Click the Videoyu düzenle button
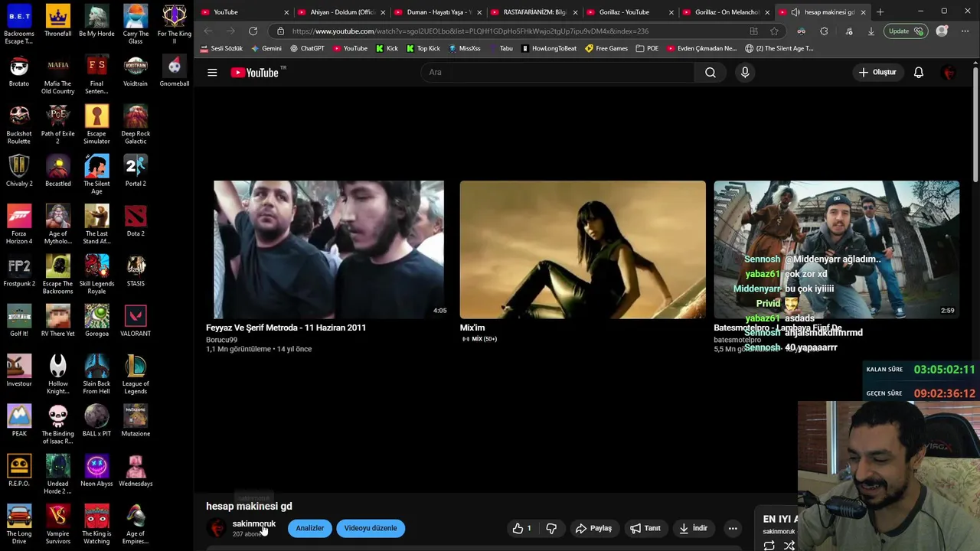The image size is (980, 551). (x=371, y=528)
